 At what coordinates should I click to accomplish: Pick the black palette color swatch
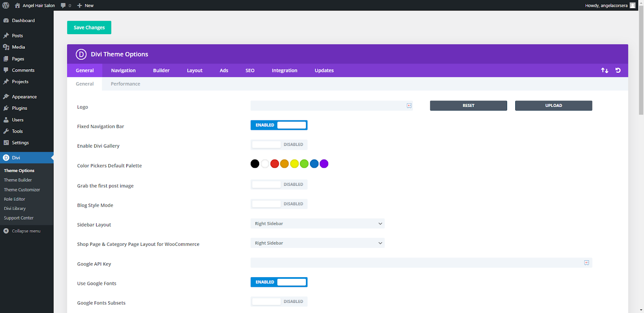coord(255,164)
